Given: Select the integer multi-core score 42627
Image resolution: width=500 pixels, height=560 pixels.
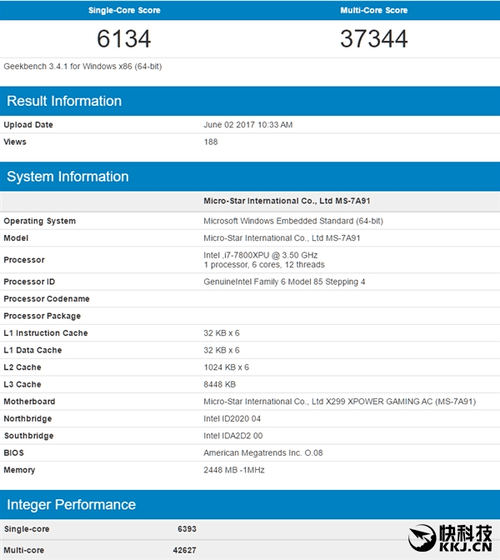Looking at the screenshot, I should tap(185, 550).
